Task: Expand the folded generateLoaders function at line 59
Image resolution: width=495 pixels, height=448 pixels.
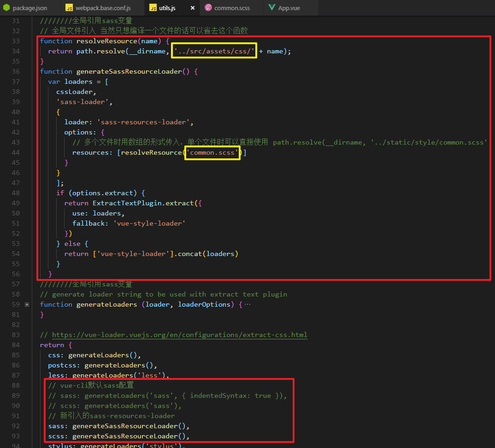Action: pyautogui.click(x=27, y=304)
